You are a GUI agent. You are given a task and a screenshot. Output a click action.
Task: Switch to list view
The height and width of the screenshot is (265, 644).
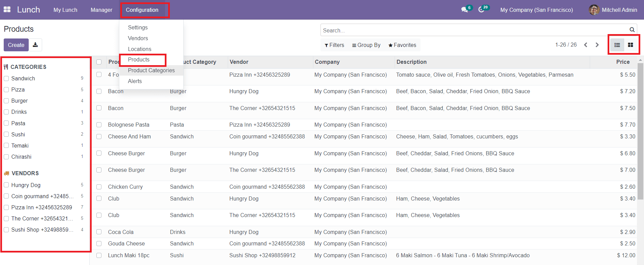617,45
